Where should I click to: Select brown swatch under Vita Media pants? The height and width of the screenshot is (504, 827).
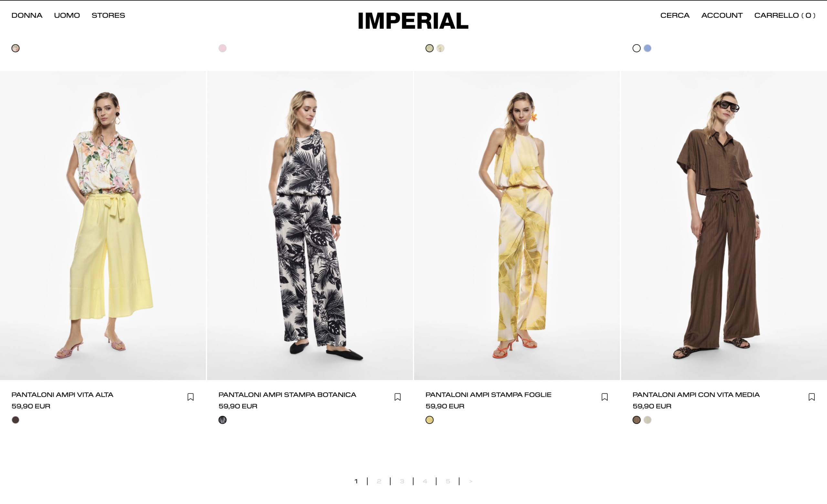click(x=637, y=420)
